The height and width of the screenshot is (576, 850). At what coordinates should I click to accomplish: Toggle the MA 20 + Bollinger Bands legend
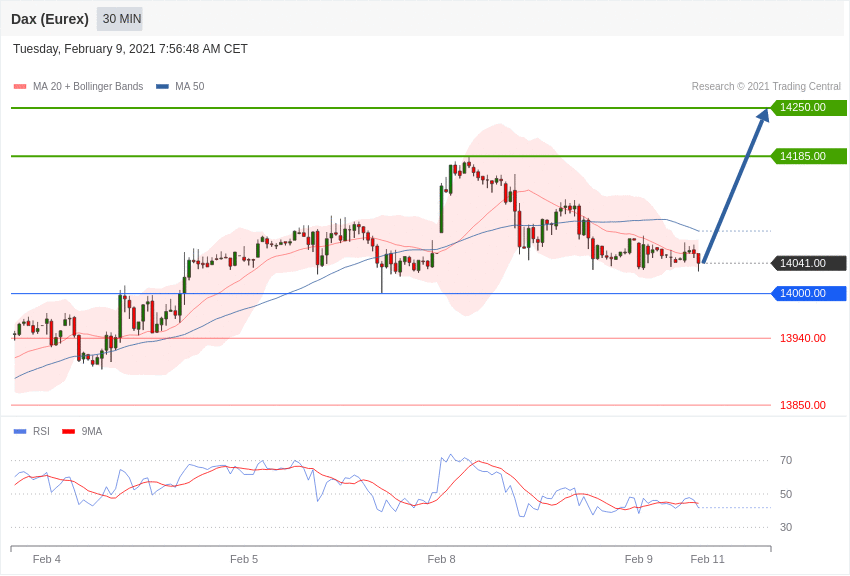point(79,86)
